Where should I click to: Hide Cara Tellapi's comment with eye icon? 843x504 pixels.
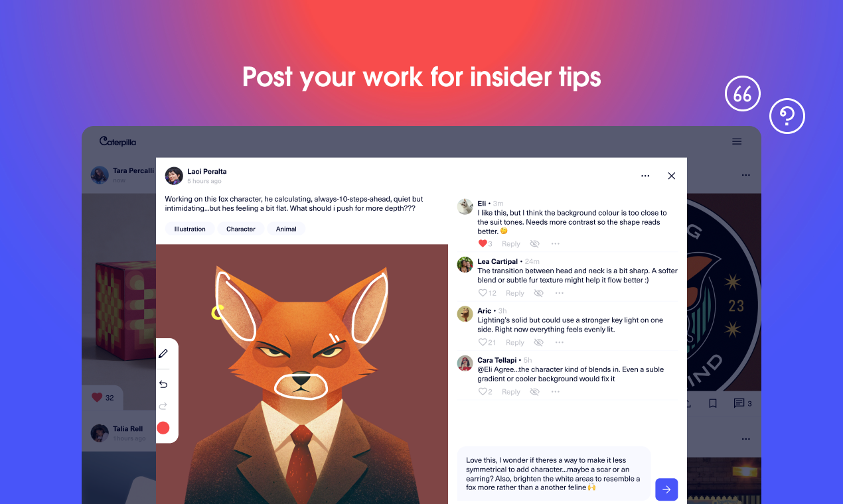click(x=535, y=392)
